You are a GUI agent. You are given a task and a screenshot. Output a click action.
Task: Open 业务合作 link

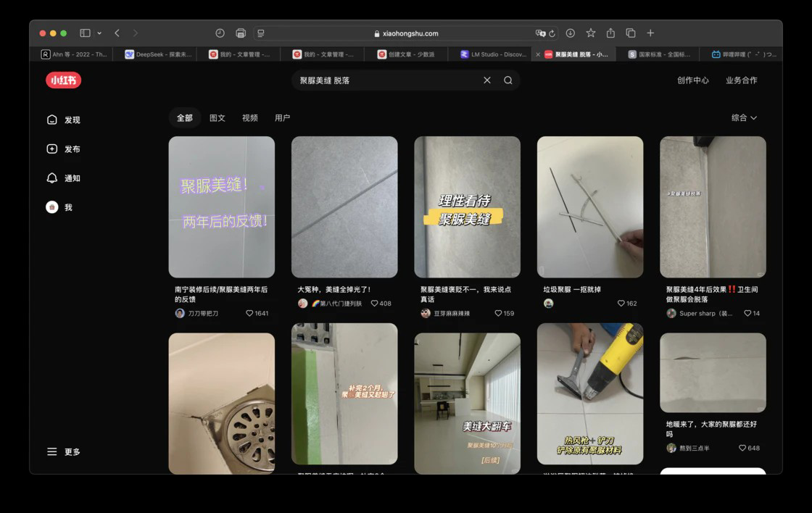point(741,80)
